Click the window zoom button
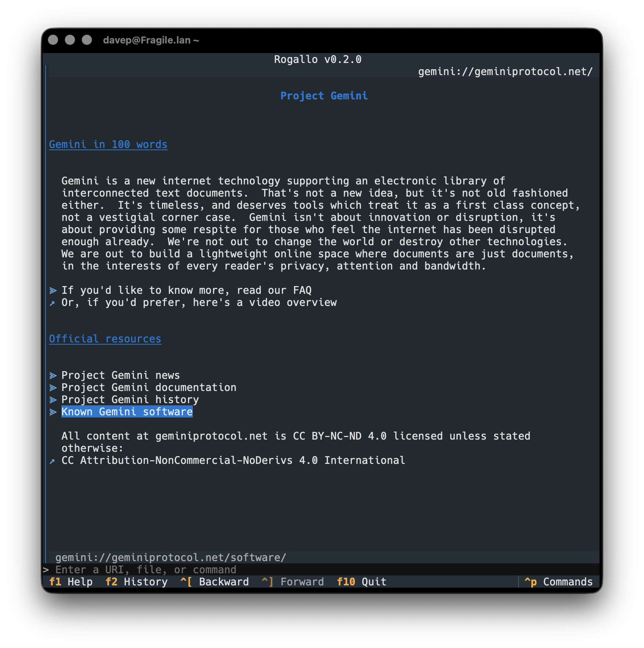This screenshot has height=648, width=644. [87, 40]
